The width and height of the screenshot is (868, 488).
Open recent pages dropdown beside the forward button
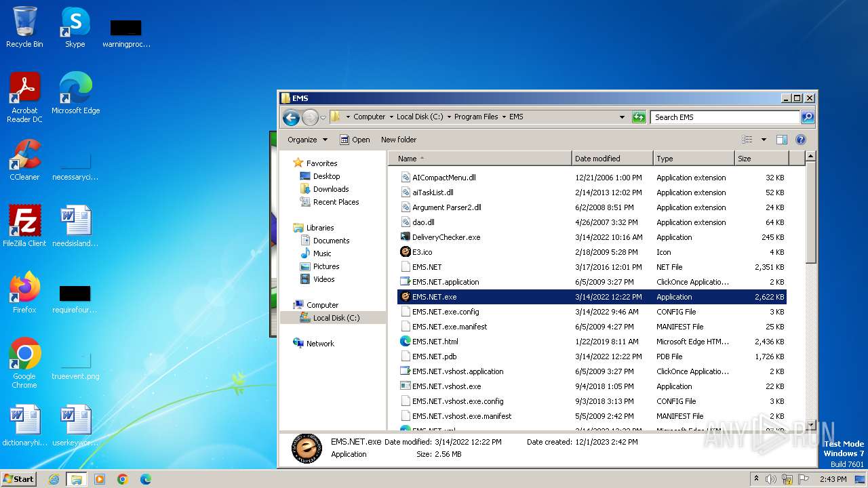[323, 117]
